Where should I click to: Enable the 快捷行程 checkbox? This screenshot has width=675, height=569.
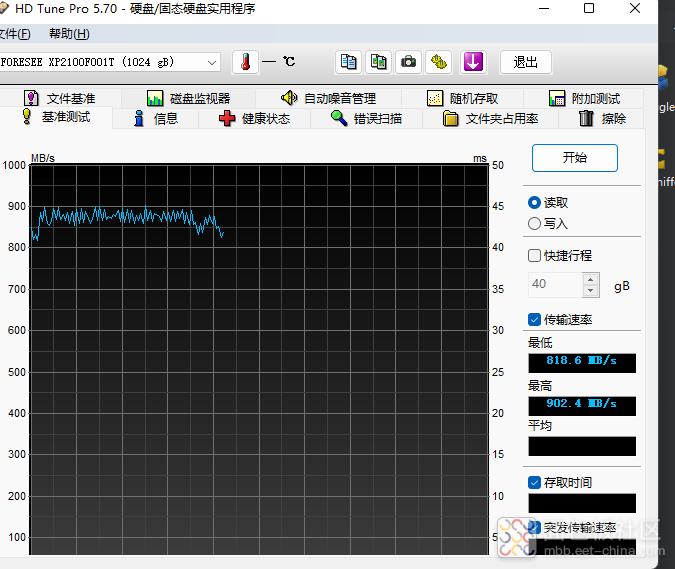pyautogui.click(x=534, y=256)
